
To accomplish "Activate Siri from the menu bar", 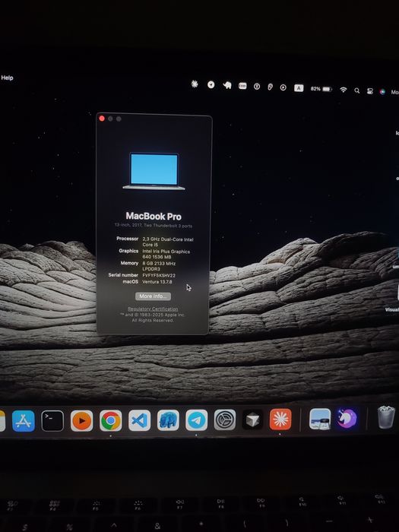I will tap(382, 92).
